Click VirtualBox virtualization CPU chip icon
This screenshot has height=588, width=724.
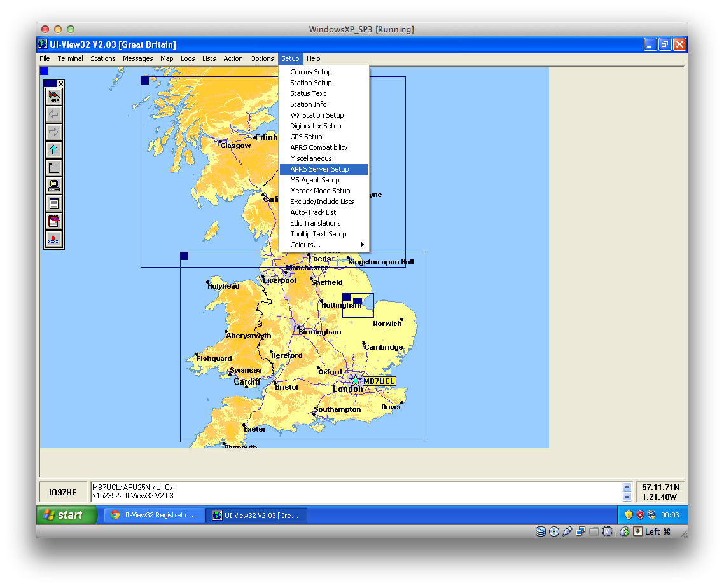tap(607, 531)
